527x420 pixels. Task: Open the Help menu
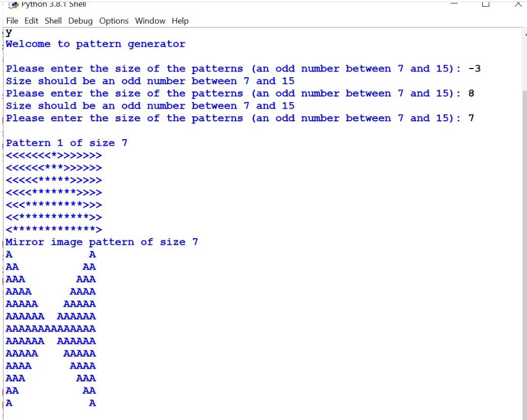(x=178, y=21)
